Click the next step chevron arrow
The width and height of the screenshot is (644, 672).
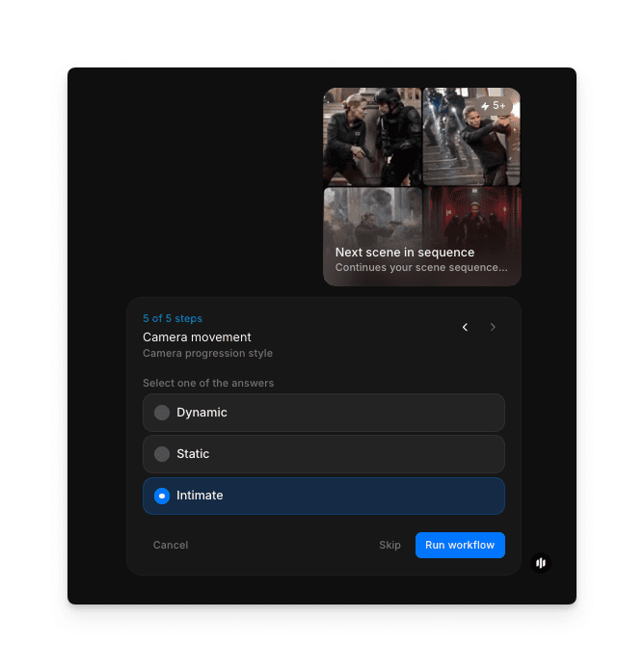tap(493, 328)
